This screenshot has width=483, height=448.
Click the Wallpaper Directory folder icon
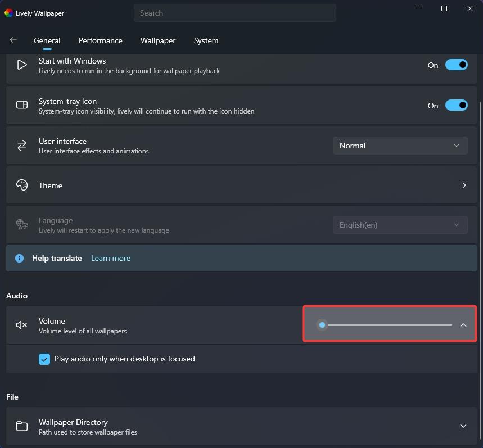22,426
